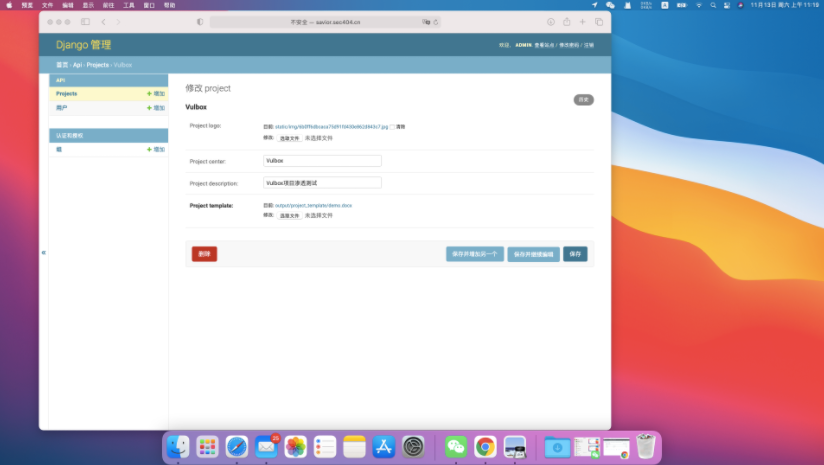824x465 pixels.
Task: Click 注销 to log out
Action: click(589, 45)
